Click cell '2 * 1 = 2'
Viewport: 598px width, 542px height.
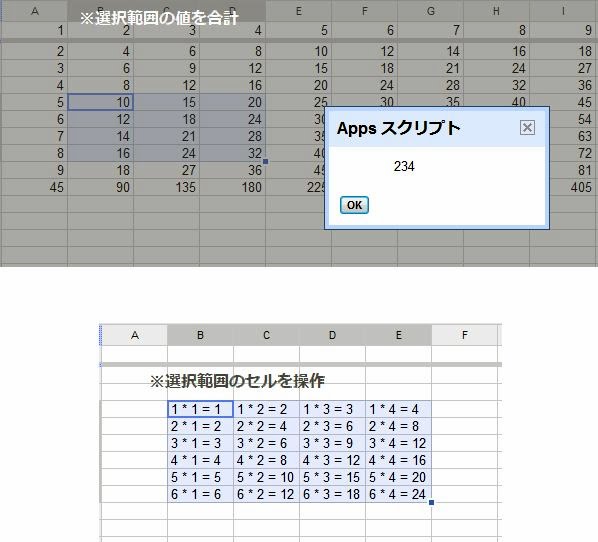tap(200, 426)
